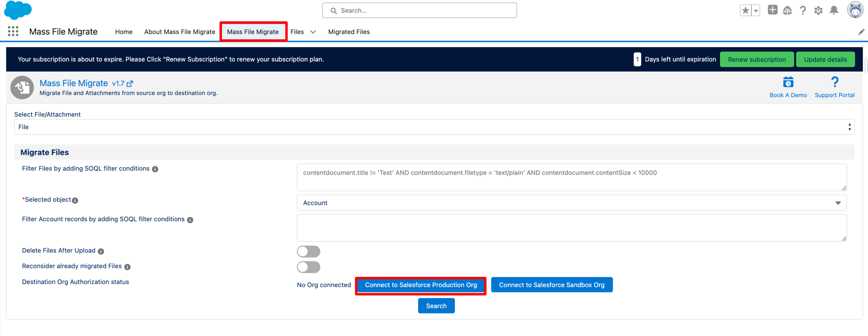Enable Delete Files After Upload toggle
This screenshot has height=336, width=868.
[x=308, y=251]
